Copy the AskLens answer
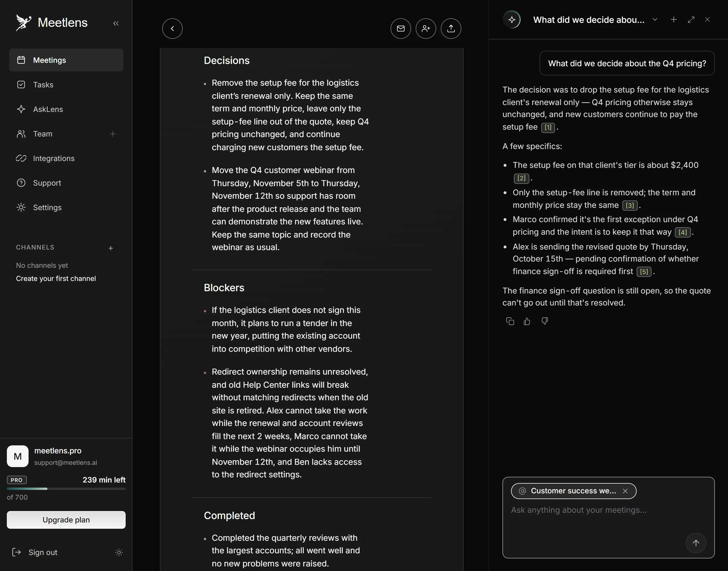Screen dimensions: 728x571 point(510,321)
